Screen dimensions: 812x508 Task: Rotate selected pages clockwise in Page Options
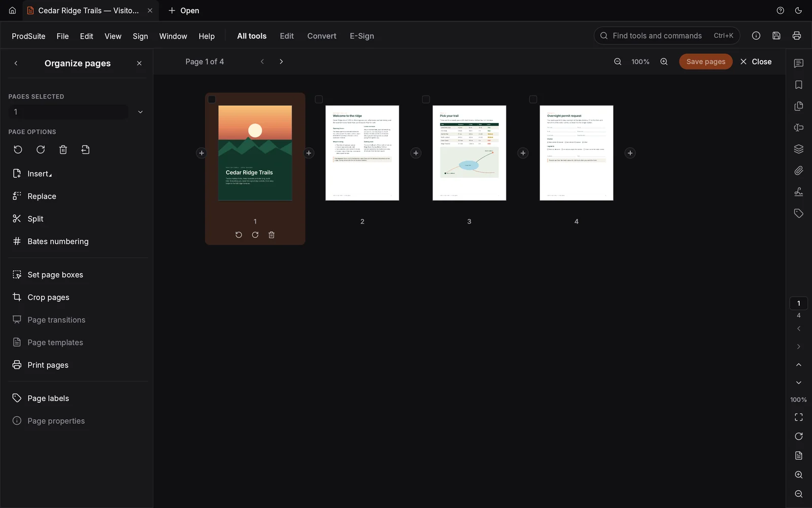(x=41, y=149)
